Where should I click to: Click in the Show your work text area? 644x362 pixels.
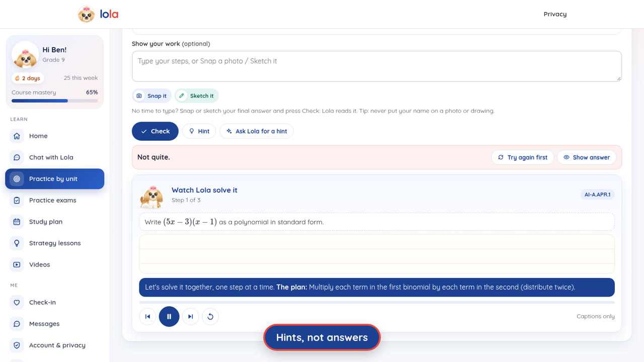[377, 66]
